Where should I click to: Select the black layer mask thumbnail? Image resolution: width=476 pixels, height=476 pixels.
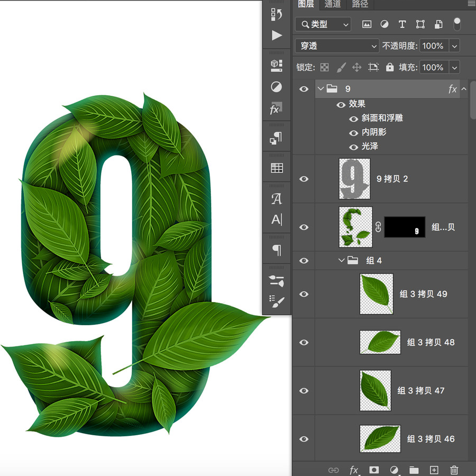pos(405,227)
